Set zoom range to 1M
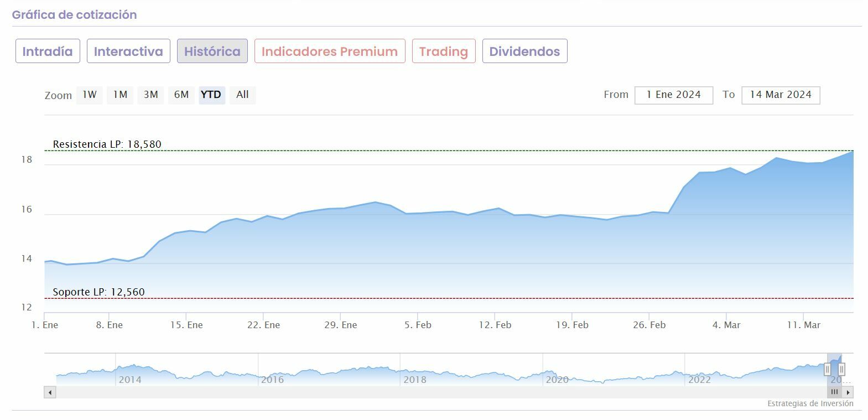 pos(120,95)
